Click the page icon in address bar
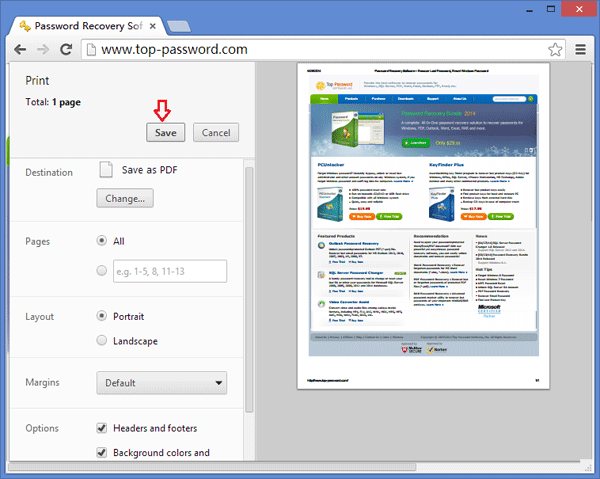600x479 pixels. 91,48
